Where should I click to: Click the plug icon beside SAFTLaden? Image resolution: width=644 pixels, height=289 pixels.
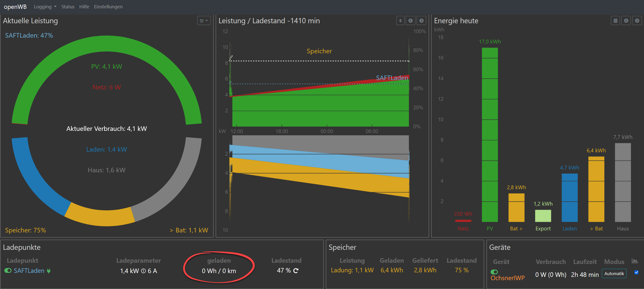[49, 271]
